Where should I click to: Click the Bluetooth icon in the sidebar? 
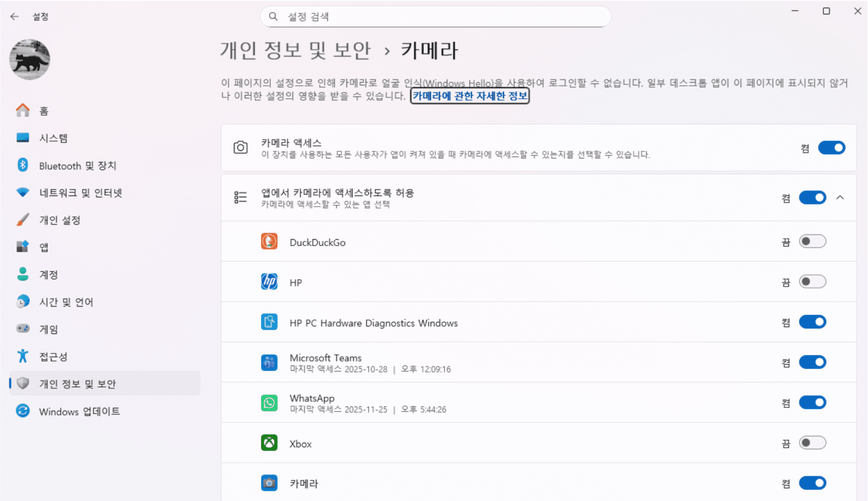[22, 165]
